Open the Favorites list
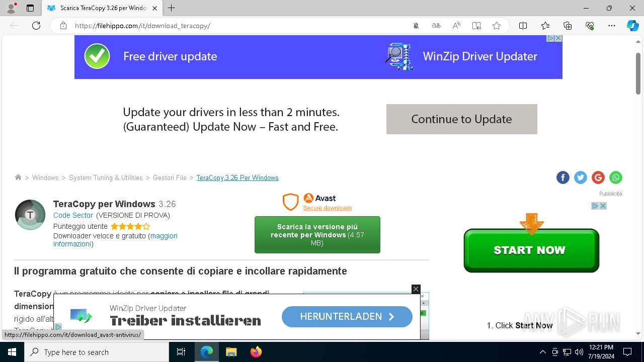 click(x=545, y=26)
